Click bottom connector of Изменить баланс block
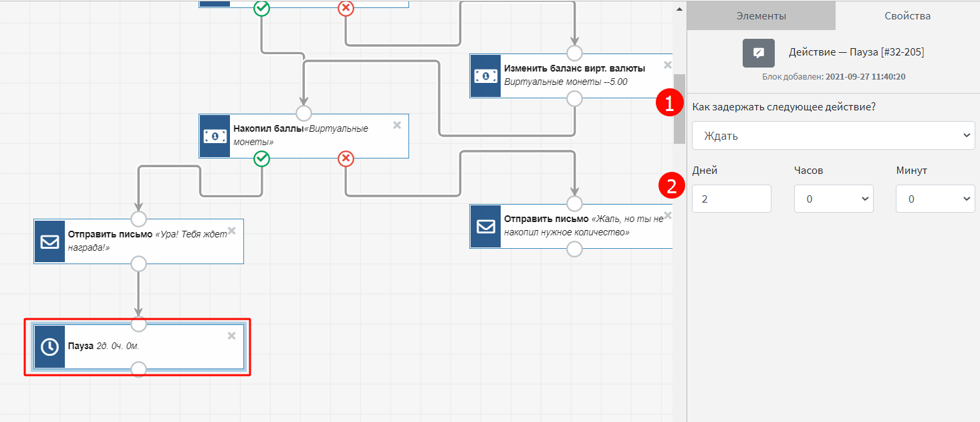Image resolution: width=980 pixels, height=422 pixels. point(574,99)
